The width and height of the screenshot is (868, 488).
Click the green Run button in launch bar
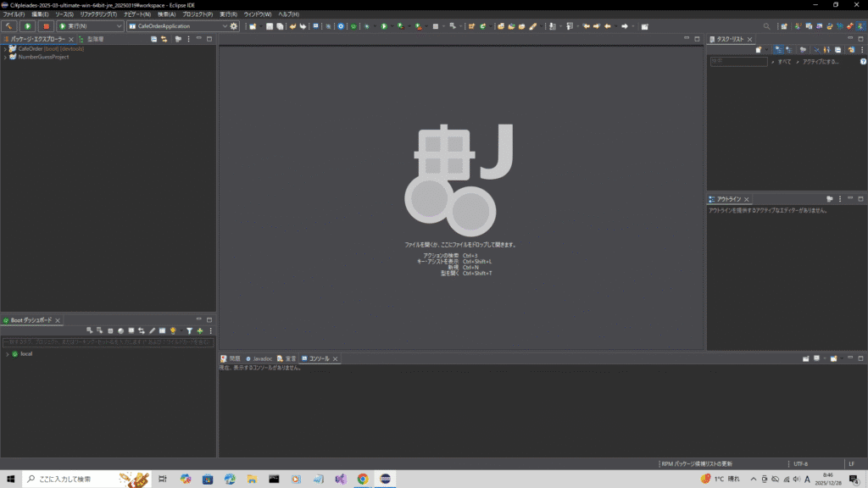pos(28,26)
